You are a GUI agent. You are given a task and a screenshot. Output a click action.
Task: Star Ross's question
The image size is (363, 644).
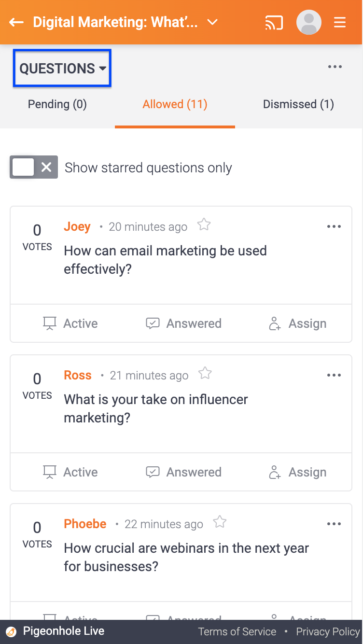[x=205, y=374]
